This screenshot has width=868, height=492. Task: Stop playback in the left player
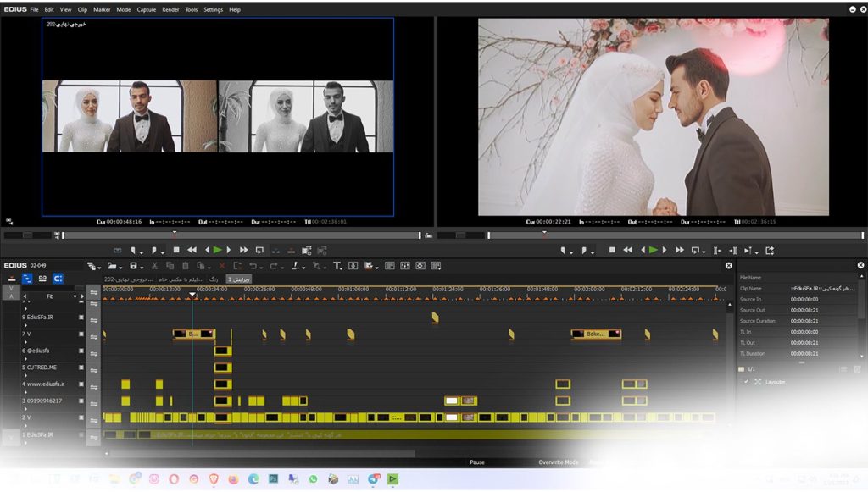176,250
